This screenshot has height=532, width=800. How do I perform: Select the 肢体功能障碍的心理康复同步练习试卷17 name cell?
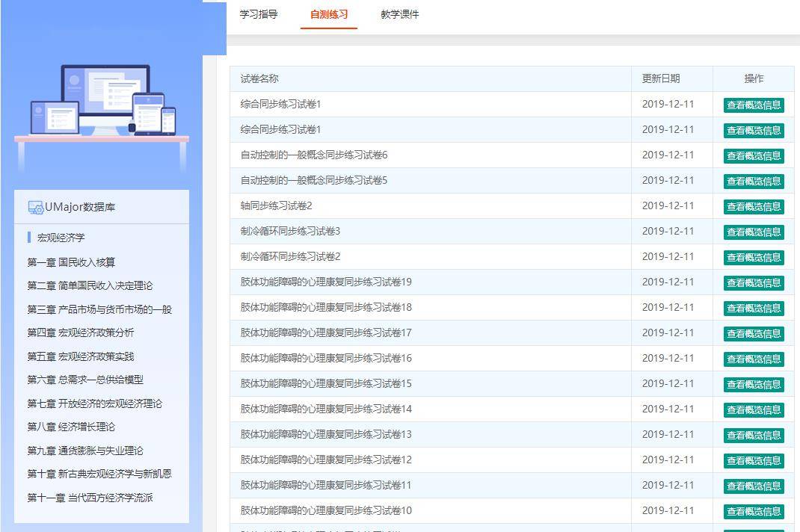point(431,333)
